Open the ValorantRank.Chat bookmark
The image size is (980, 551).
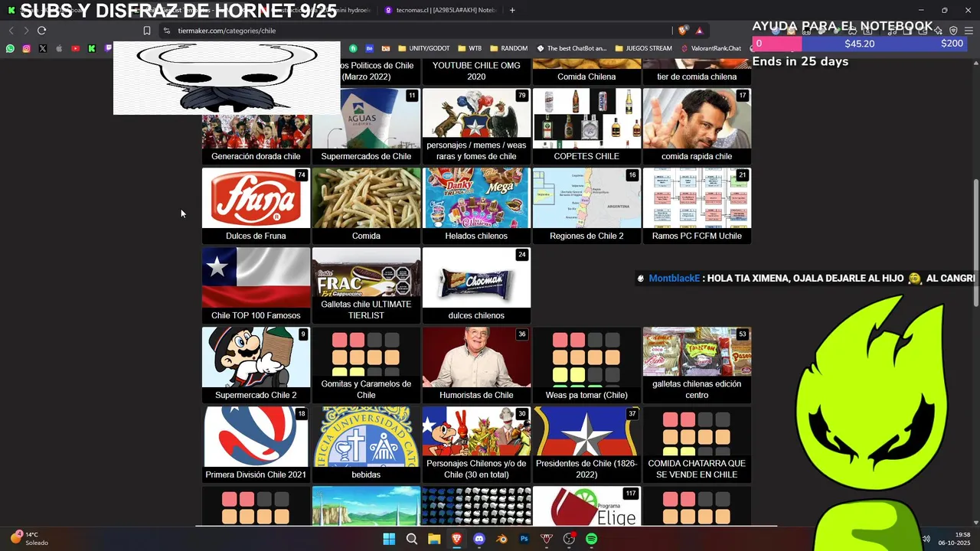(x=711, y=48)
